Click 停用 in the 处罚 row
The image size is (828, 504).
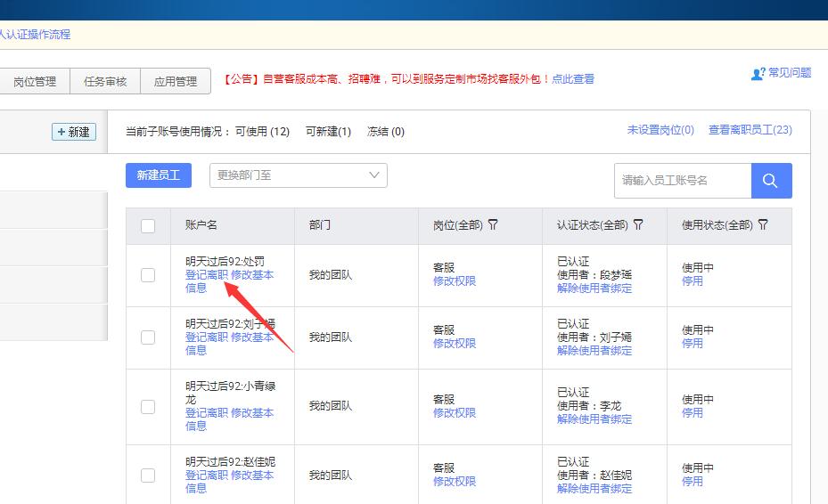pos(693,281)
